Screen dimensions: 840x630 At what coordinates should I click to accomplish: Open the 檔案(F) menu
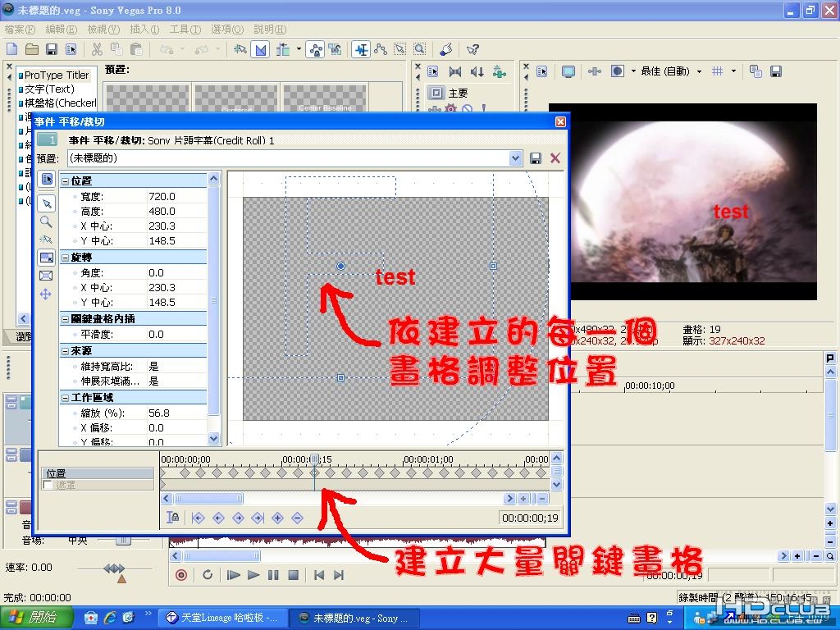tap(20, 30)
